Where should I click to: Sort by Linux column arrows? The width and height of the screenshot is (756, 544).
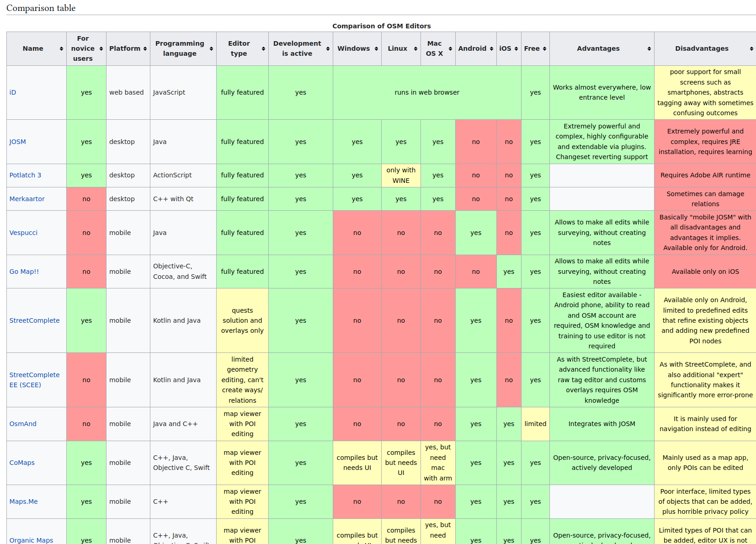click(415, 49)
